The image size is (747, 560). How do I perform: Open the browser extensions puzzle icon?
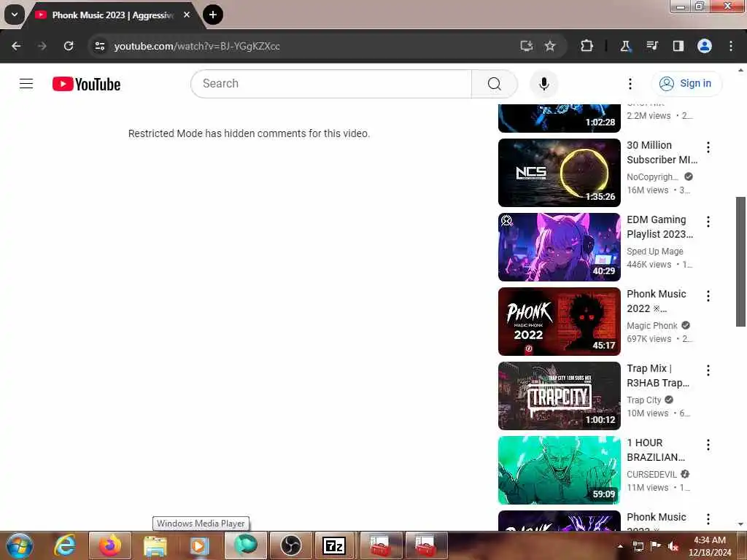(587, 46)
